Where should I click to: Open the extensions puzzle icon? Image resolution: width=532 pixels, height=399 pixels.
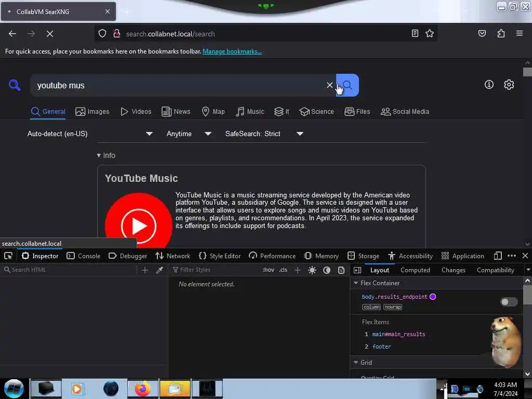pos(501,33)
